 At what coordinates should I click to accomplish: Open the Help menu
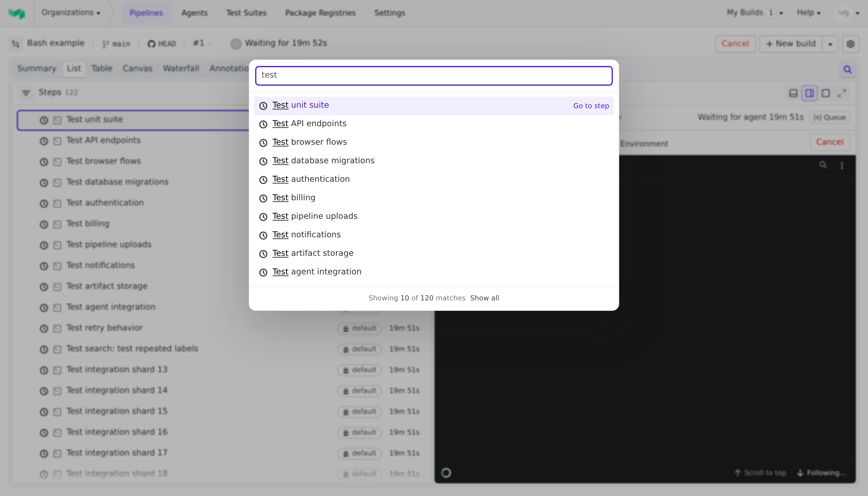[808, 13]
